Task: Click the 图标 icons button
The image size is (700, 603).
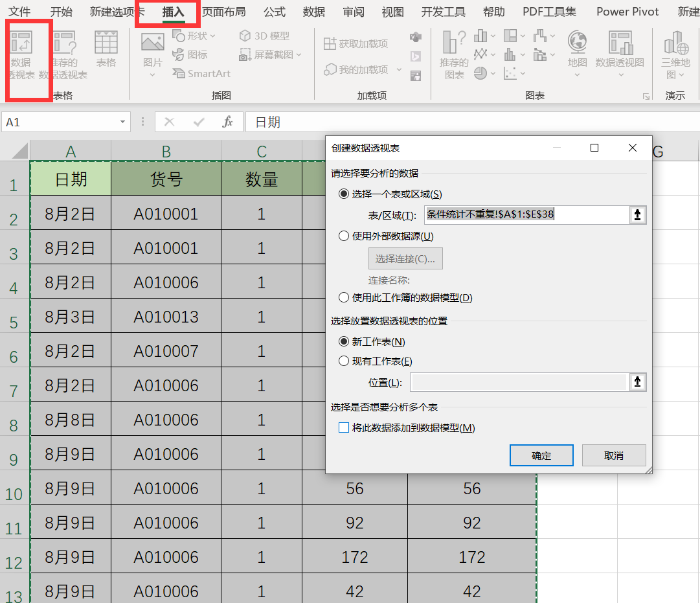Action: [x=190, y=54]
